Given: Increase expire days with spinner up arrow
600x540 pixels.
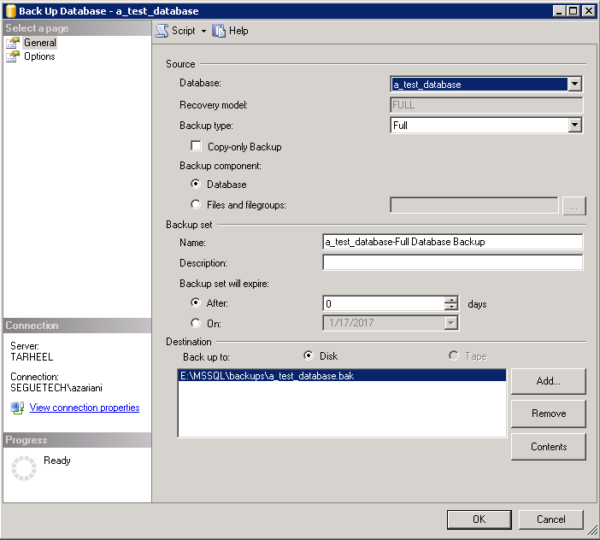Looking at the screenshot, I should point(452,299).
